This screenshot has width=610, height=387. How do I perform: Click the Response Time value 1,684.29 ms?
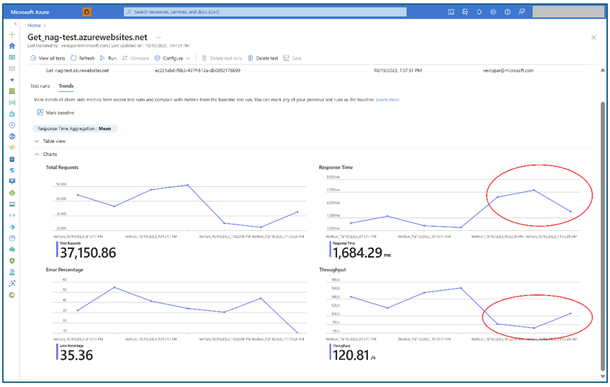[362, 253]
